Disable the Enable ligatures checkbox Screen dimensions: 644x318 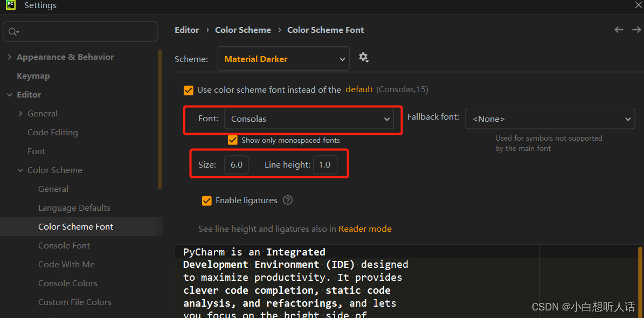207,201
